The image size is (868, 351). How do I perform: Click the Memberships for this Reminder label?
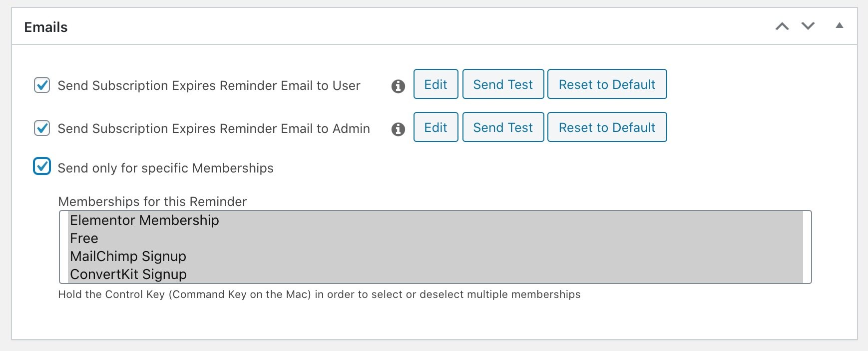click(x=152, y=201)
